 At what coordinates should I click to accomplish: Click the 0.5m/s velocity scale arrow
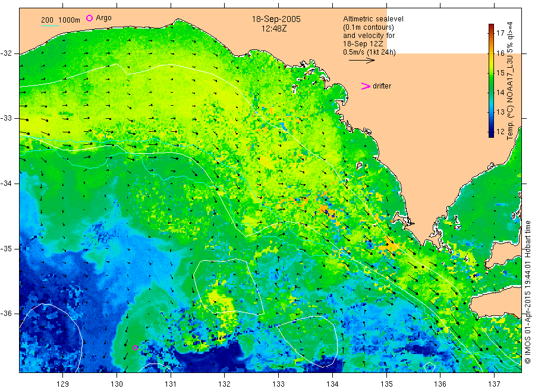pyautogui.click(x=361, y=61)
